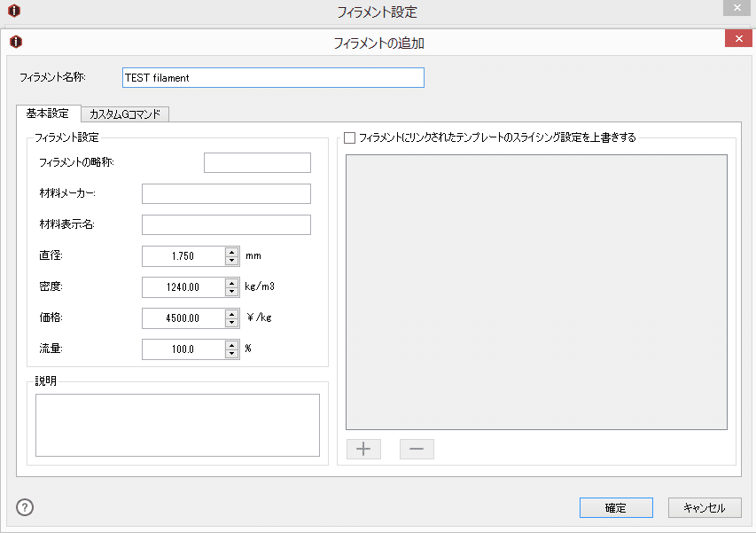Switch to the カスタムGコマンド tab
This screenshot has width=756, height=533.
pyautogui.click(x=125, y=114)
